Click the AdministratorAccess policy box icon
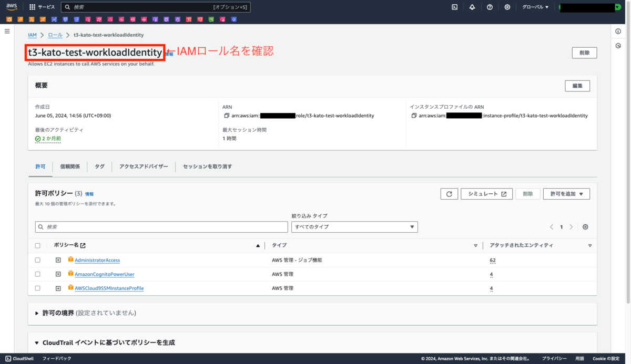Screen dimensions: 631x364 click(x=70, y=259)
